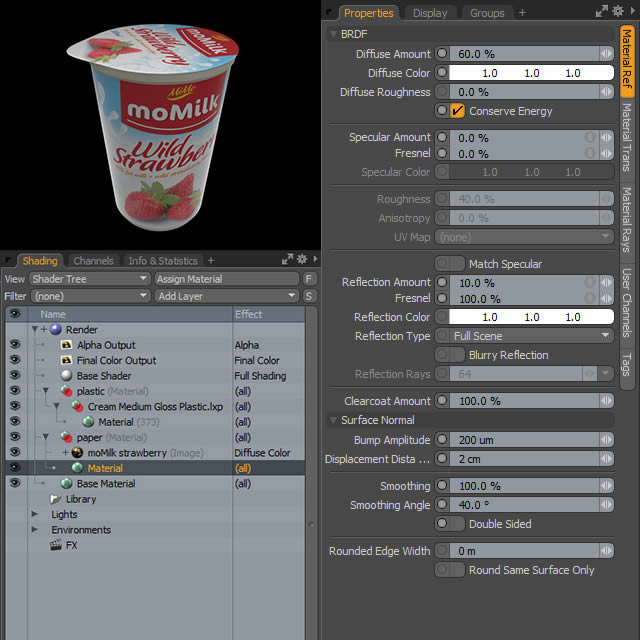Click Smoothing Angle channel keyframe circle
This screenshot has height=640, width=640.
442,504
